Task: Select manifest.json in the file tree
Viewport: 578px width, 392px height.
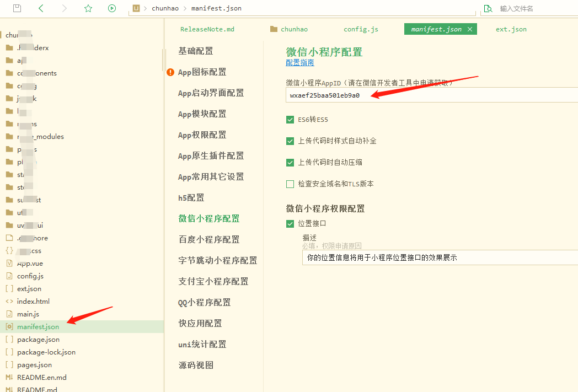Action: (38, 327)
